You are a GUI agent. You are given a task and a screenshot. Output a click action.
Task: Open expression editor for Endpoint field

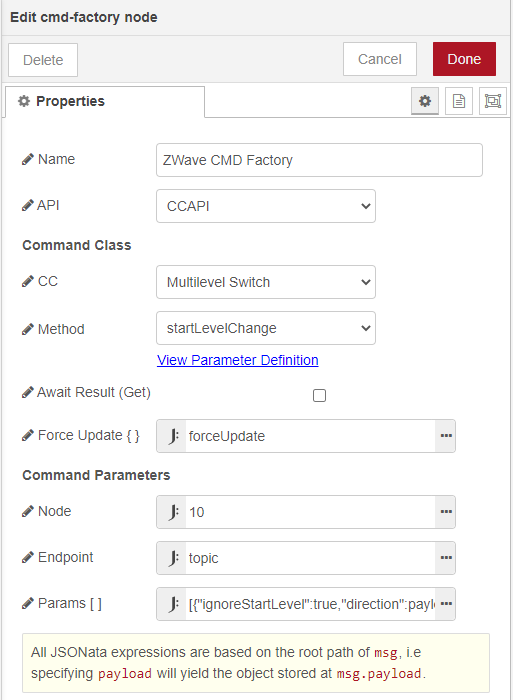pyautogui.click(x=446, y=558)
